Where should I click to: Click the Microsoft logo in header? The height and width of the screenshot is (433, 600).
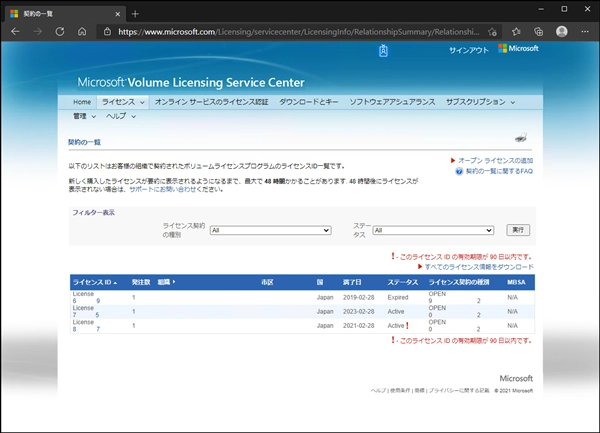coord(518,48)
